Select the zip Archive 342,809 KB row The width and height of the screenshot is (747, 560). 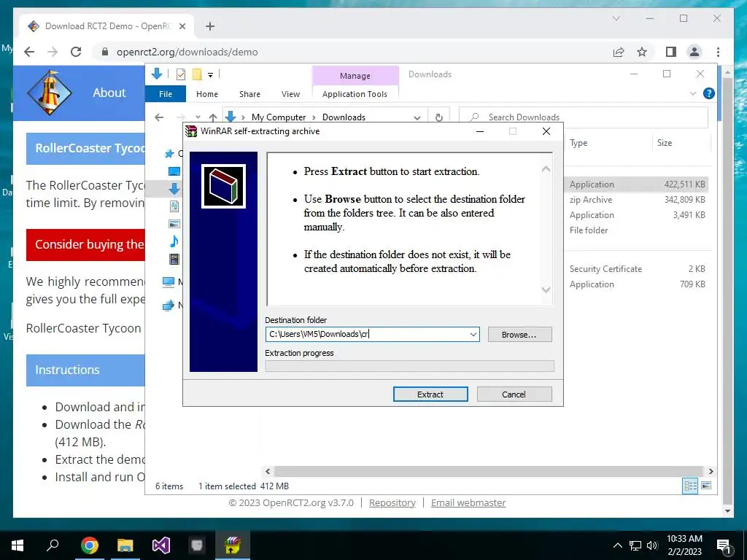637,200
